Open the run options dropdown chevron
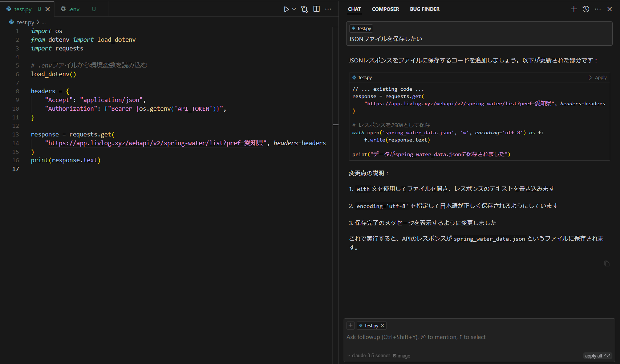Image resolution: width=620 pixels, height=364 pixels. 294,9
